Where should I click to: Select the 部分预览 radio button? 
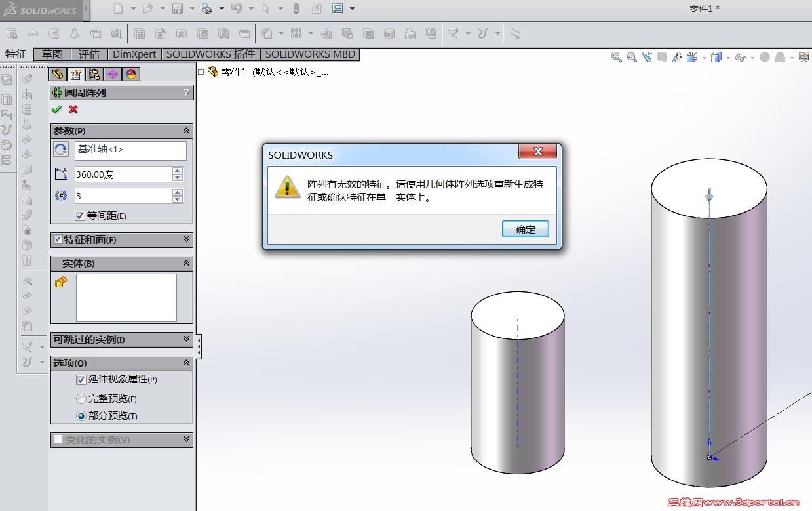(81, 415)
